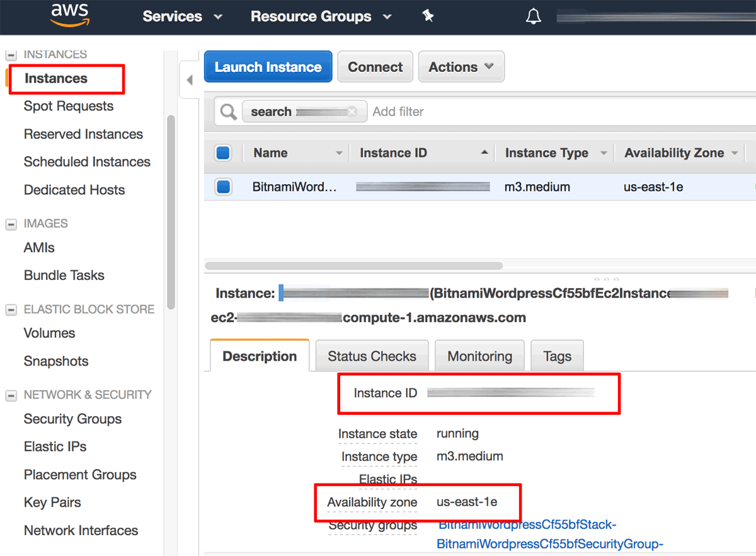Open the Services menu dropdown
This screenshot has height=556, width=756.
tap(182, 17)
